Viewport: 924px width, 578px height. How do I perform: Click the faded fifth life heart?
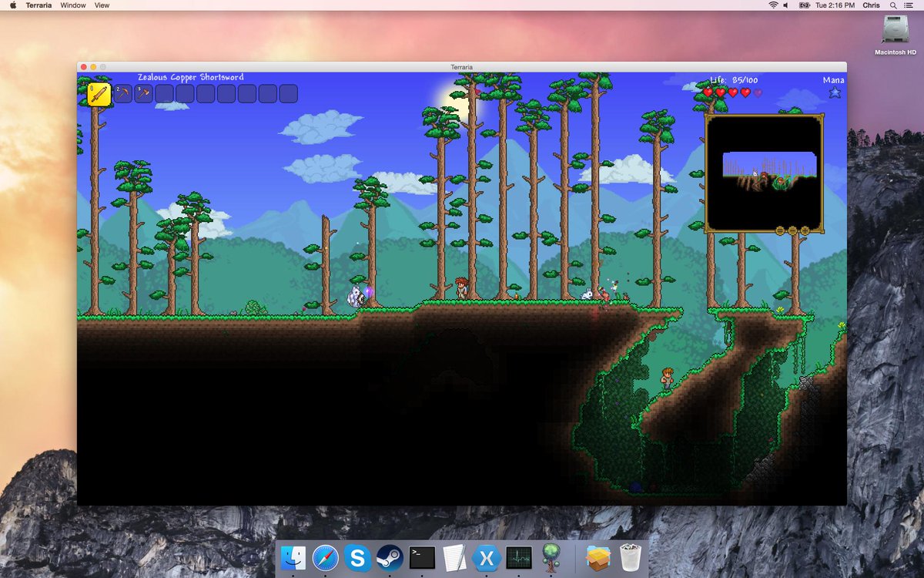click(758, 92)
